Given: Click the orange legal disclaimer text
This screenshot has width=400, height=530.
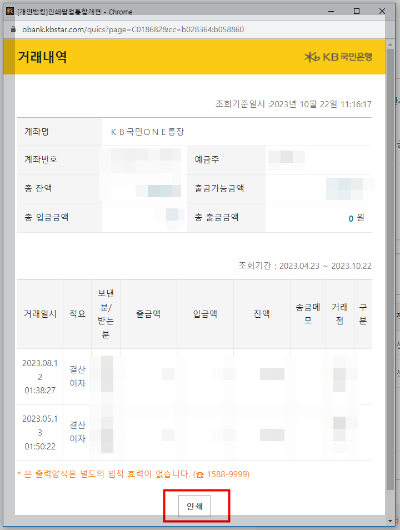Looking at the screenshot, I should tap(134, 474).
